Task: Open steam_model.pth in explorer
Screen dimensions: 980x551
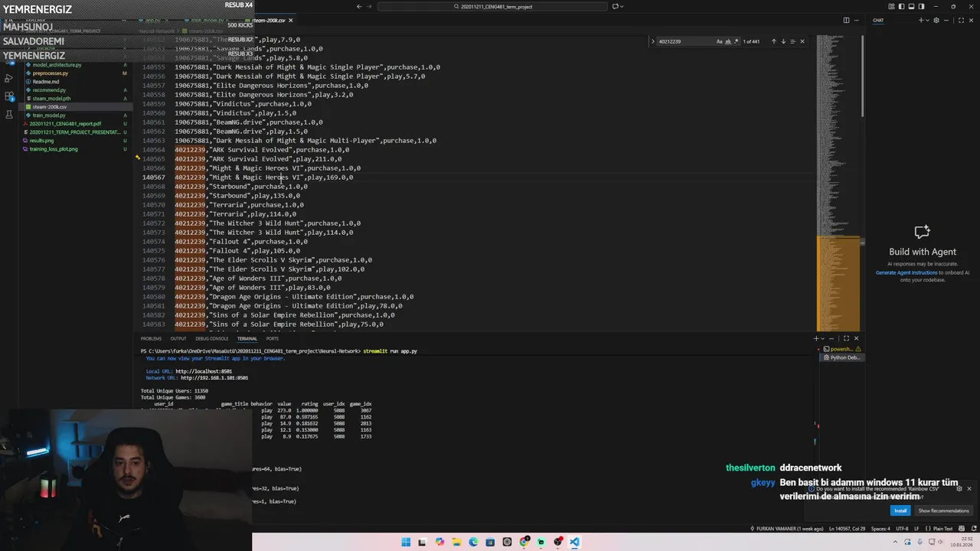Action: (x=51, y=99)
